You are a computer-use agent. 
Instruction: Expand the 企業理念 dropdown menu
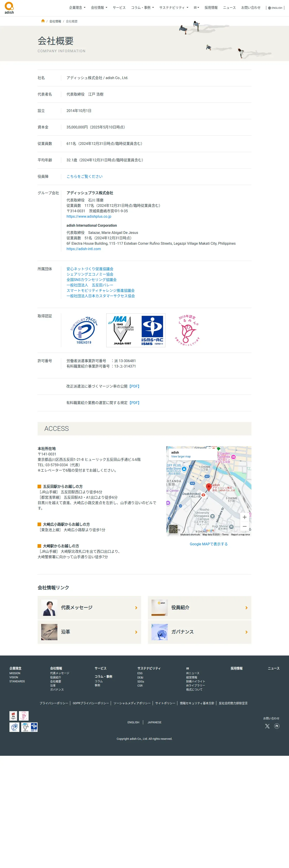pyautogui.click(x=77, y=7)
